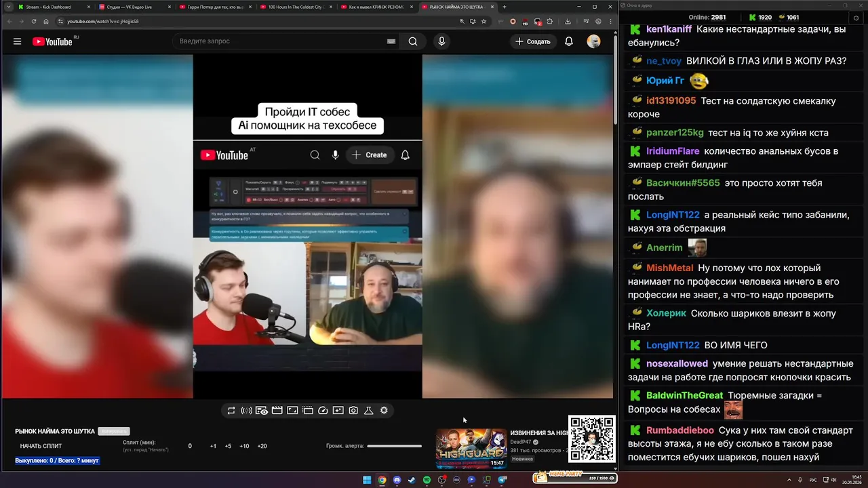Click the YouTube page scrollbar
The height and width of the screenshot is (488, 868).
click(615, 81)
